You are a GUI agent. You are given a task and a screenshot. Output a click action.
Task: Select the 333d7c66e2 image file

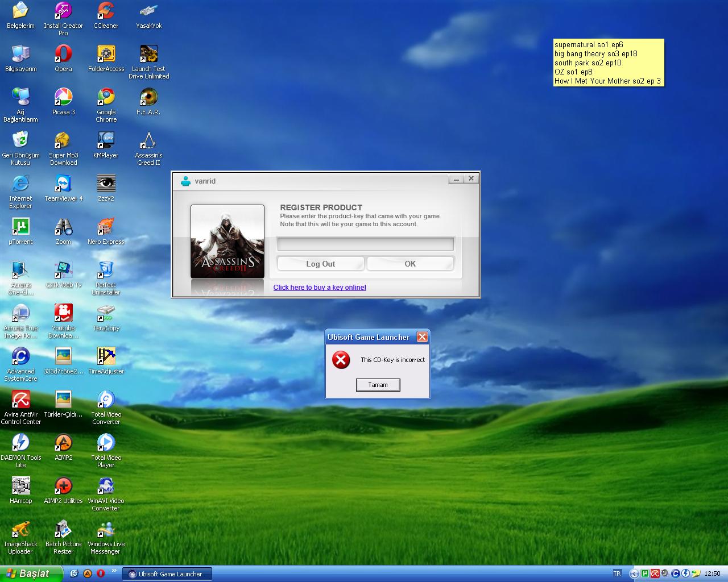point(63,361)
